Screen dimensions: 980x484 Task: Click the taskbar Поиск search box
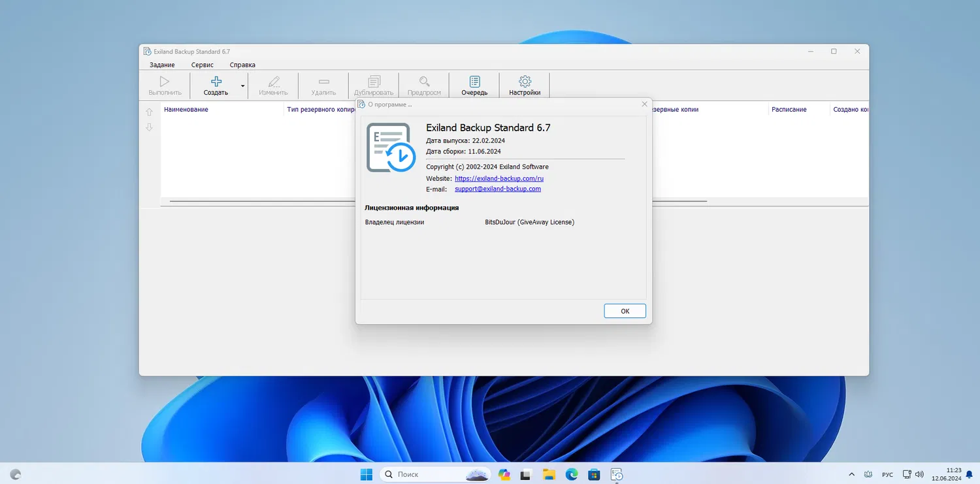pyautogui.click(x=436, y=474)
